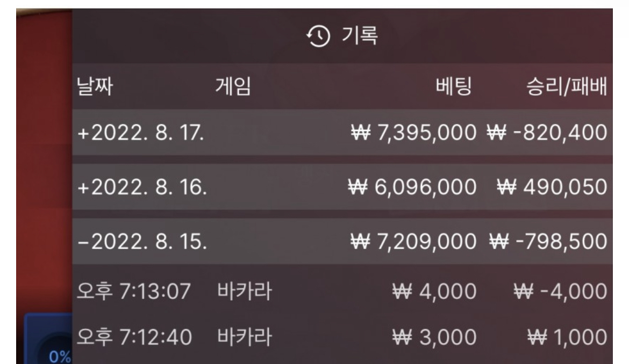629x364 pixels.
Task: Click the ₩ 7,395,000 bet amount
Action: tap(413, 133)
